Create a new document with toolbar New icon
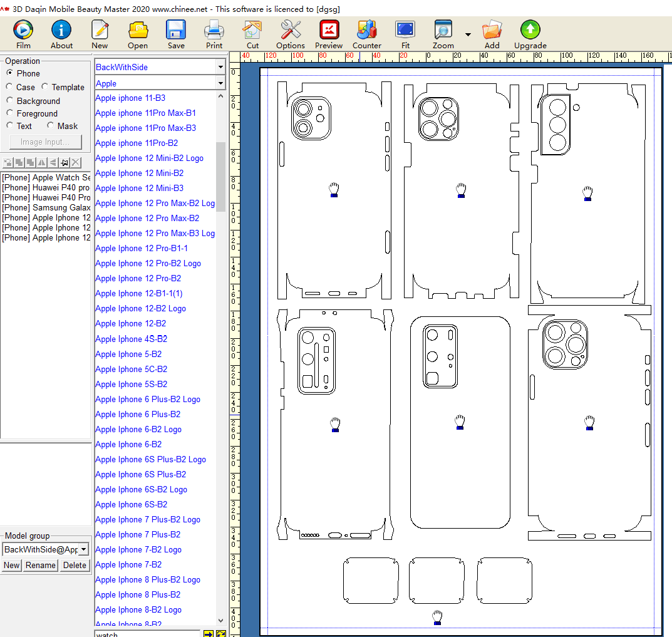This screenshot has width=672, height=637. (x=100, y=29)
